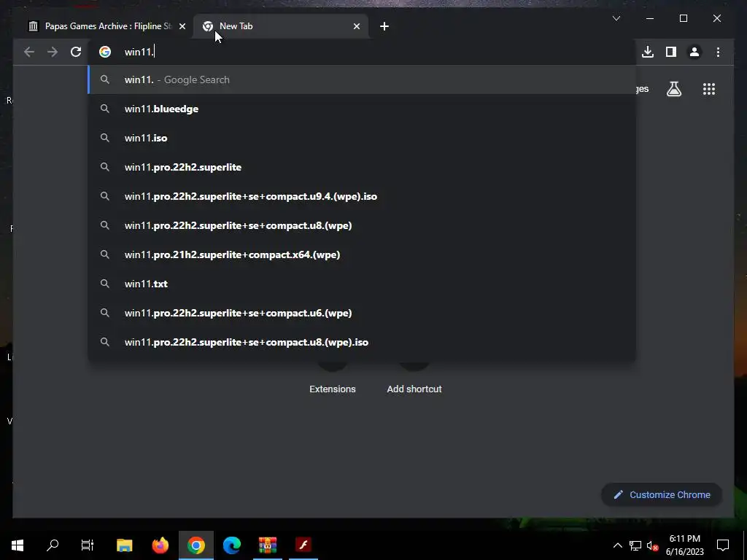The height and width of the screenshot is (560, 747).
Task: Open the Downloads icon in the toolbar
Action: tap(648, 52)
